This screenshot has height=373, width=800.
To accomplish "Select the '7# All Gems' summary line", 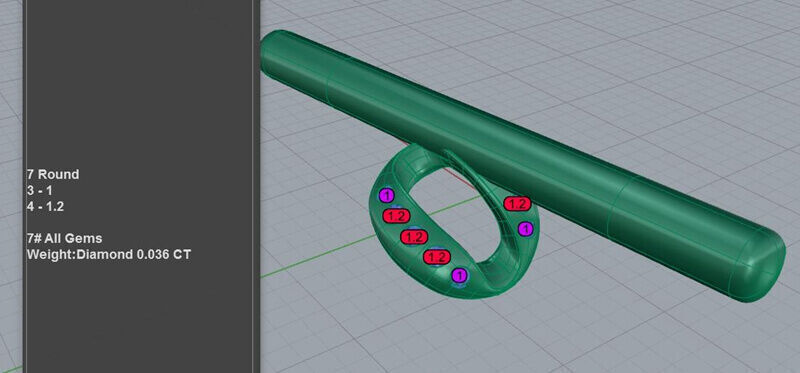I will click(64, 238).
